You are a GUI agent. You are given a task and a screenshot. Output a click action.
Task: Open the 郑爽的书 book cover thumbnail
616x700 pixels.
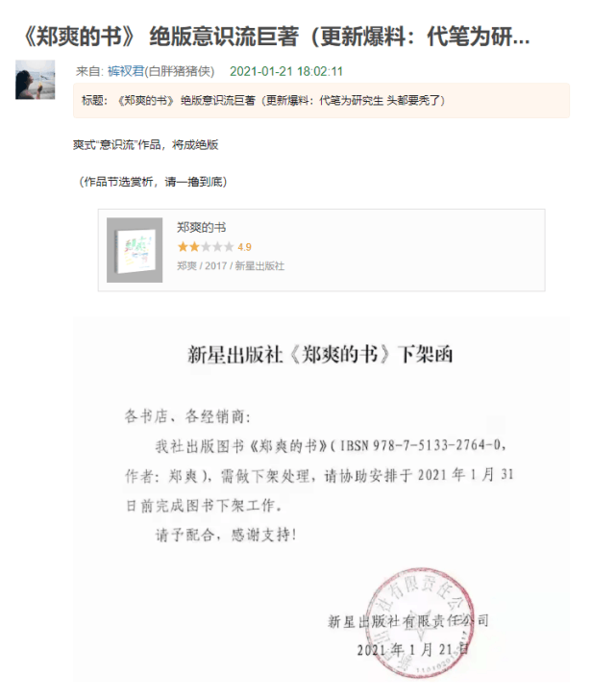click(x=135, y=250)
